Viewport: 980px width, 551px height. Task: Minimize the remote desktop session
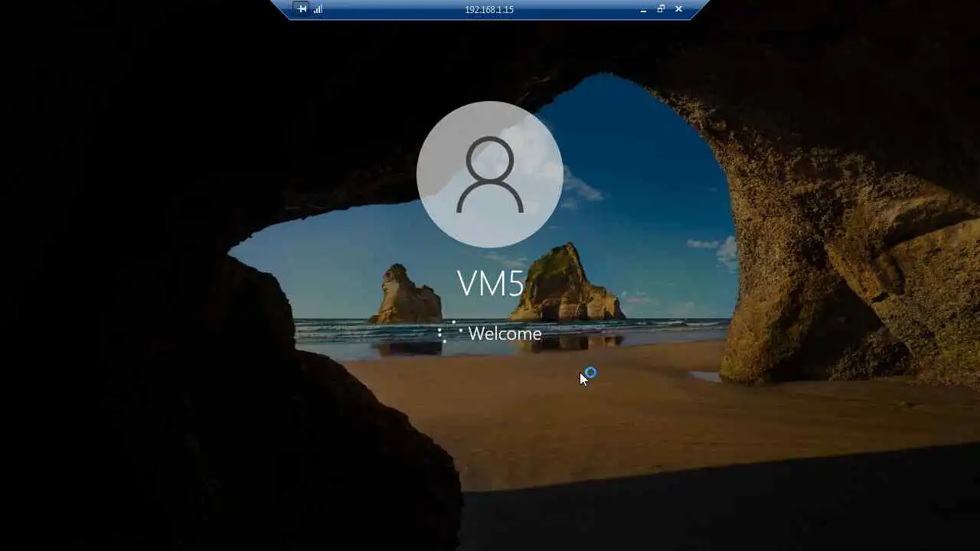coord(643,9)
